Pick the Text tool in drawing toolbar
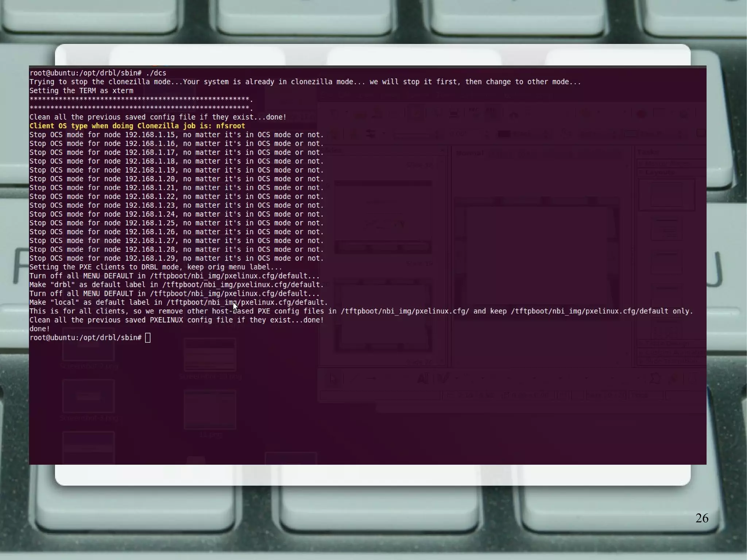Screen dimensions: 747x560 (422, 378)
